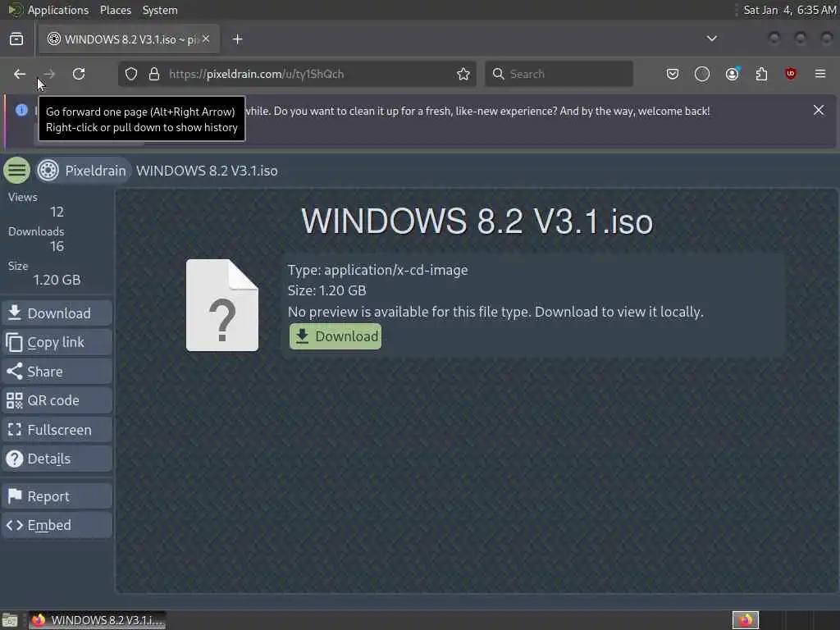
Task: Open Firefox account icon
Action: point(733,74)
